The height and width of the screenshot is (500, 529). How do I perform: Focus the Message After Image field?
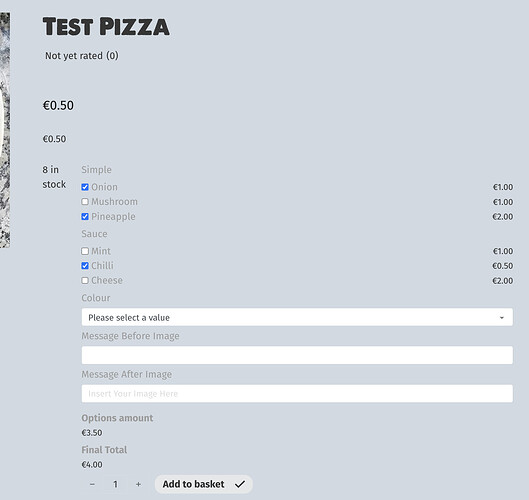tap(297, 393)
